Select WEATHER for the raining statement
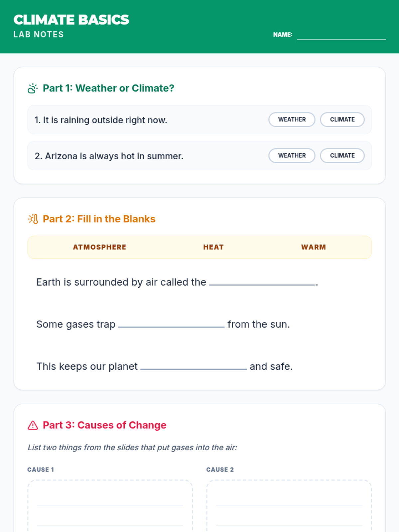 click(x=292, y=120)
